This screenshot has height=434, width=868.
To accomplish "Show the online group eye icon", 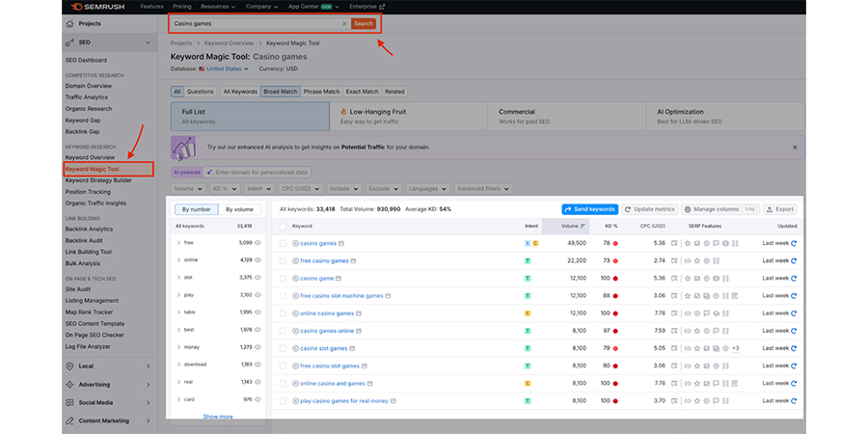I will tap(258, 260).
